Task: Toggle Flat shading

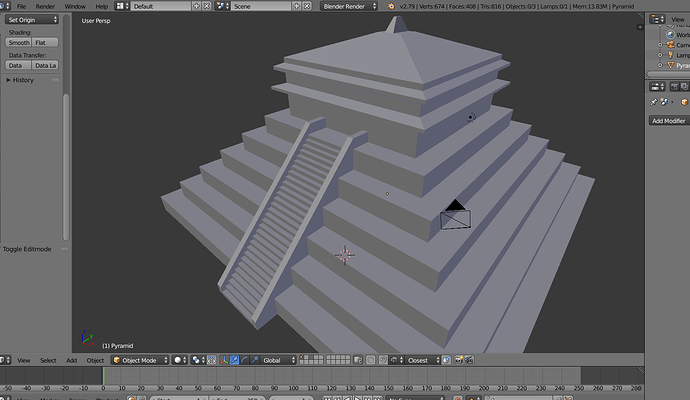Action: 45,42
